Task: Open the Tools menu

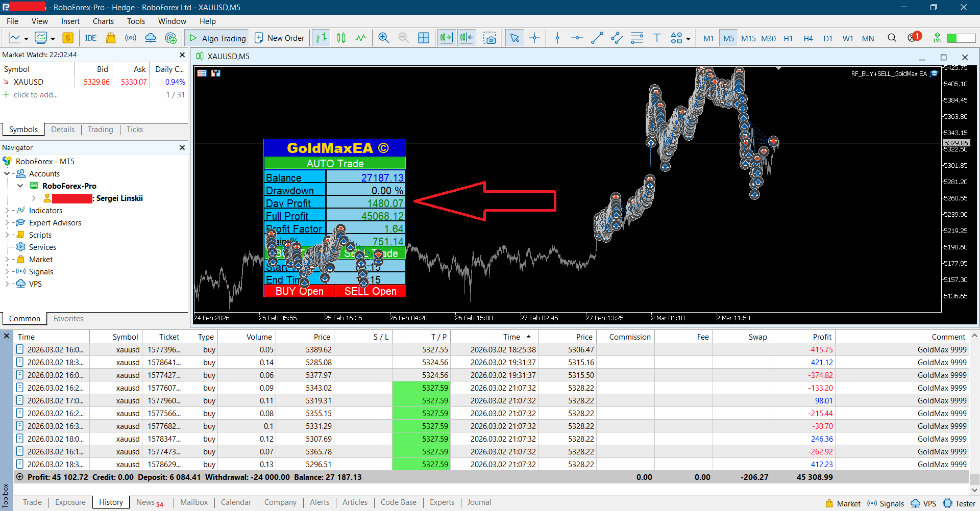Action: pos(136,21)
